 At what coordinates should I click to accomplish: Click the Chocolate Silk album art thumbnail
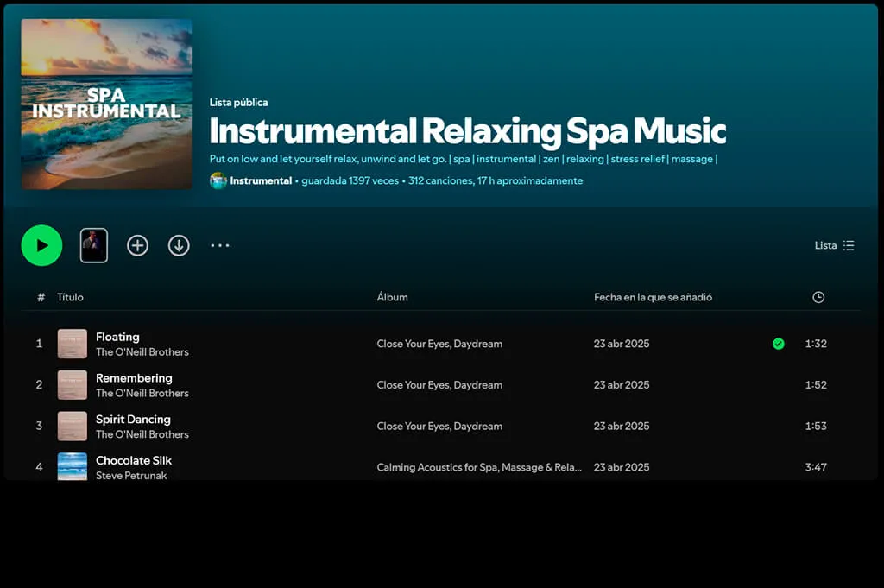(x=73, y=467)
